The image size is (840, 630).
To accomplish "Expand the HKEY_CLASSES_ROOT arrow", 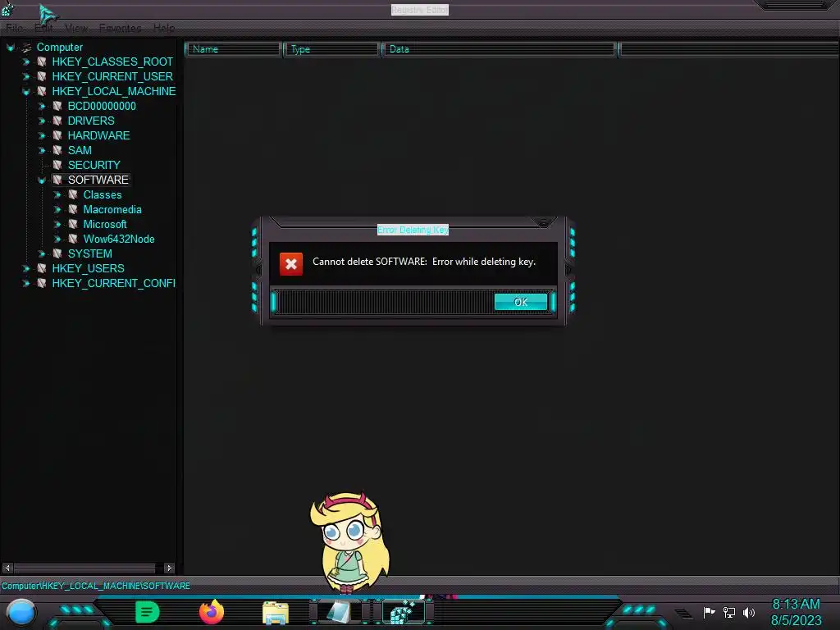I will pos(25,62).
